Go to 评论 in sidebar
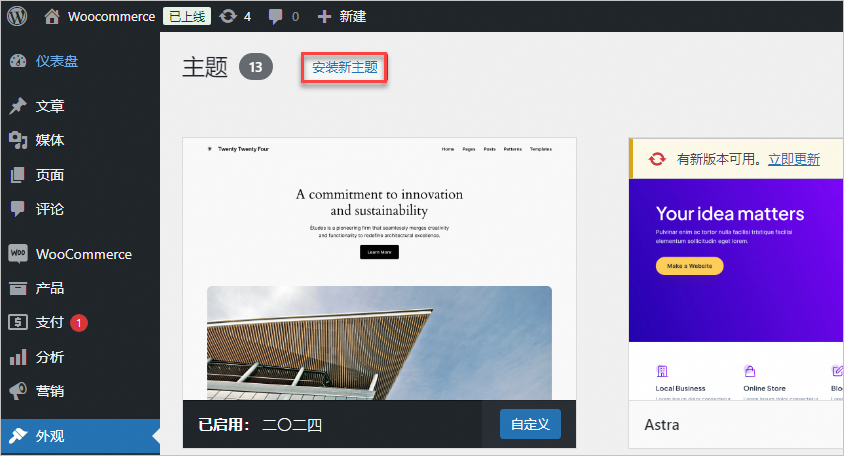Image resolution: width=844 pixels, height=456 pixels. coord(49,209)
